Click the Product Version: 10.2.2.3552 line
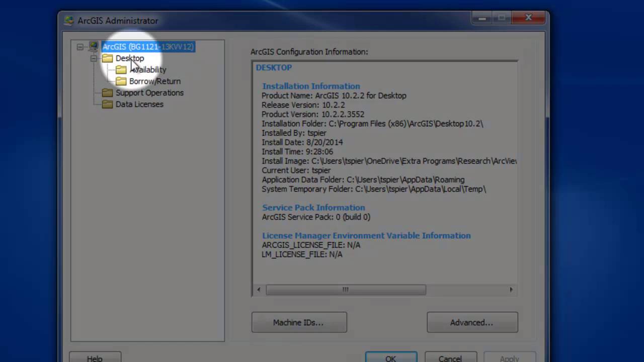The image size is (644, 362). coord(313,114)
